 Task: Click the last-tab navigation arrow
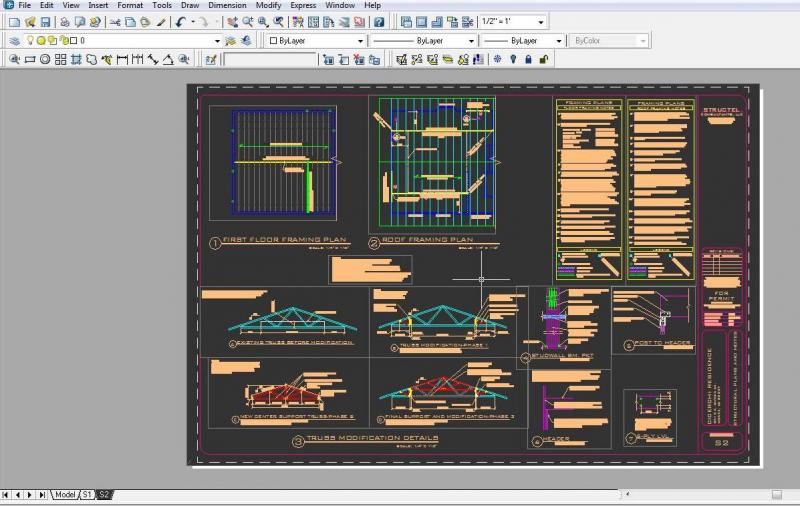click(40, 495)
